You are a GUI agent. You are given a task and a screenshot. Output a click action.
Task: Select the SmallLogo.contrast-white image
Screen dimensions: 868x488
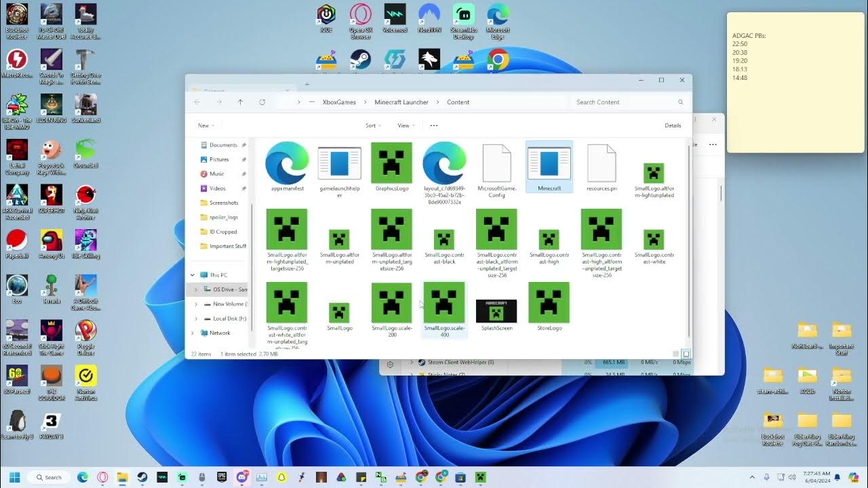[654, 247]
